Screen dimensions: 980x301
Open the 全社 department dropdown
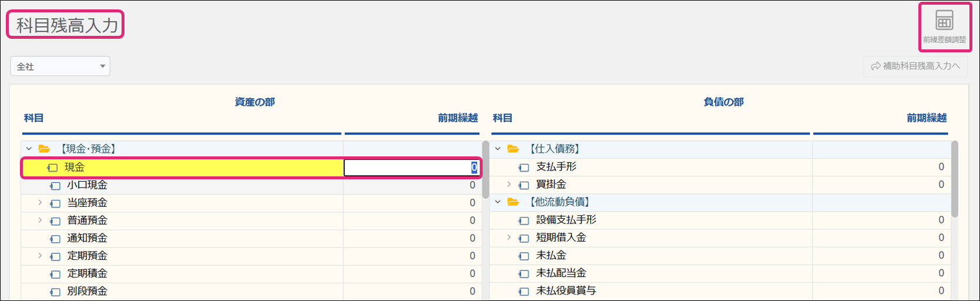point(60,66)
